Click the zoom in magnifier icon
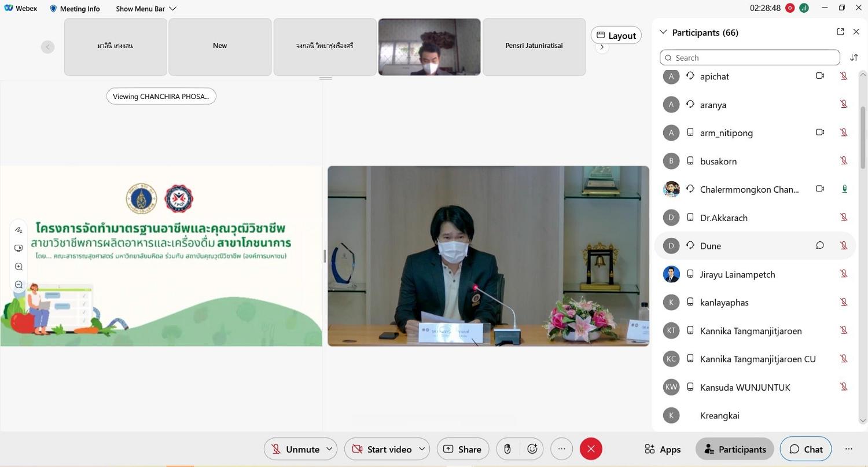This screenshot has height=467, width=868. click(x=19, y=267)
